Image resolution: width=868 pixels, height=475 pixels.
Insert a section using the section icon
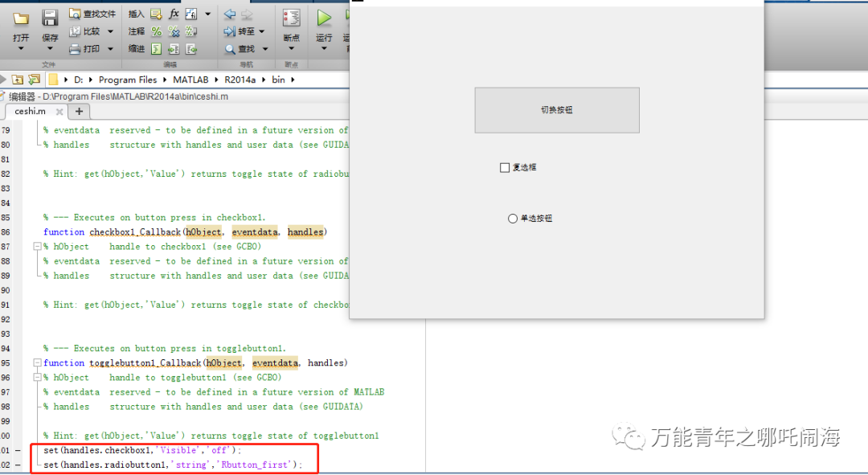pos(156,14)
